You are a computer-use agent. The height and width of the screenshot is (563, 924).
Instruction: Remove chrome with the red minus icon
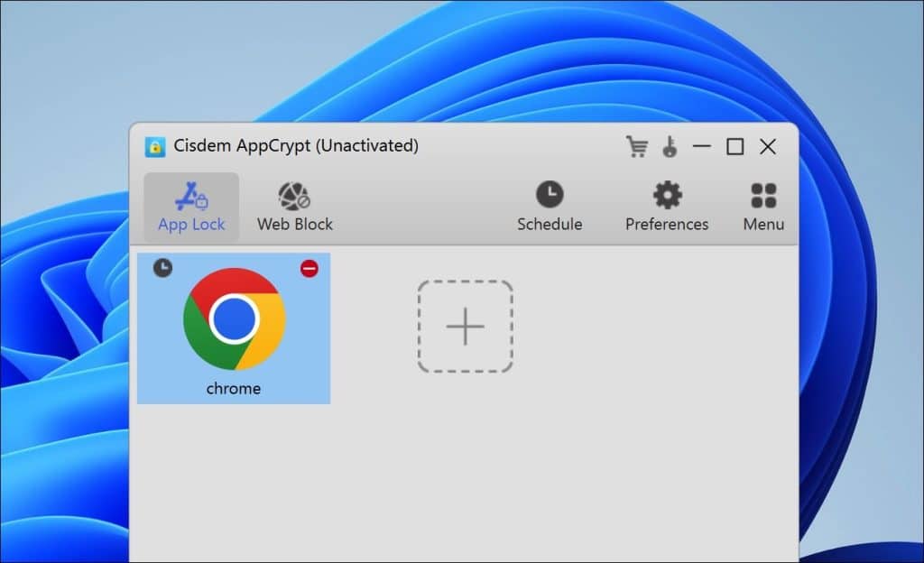point(310,269)
